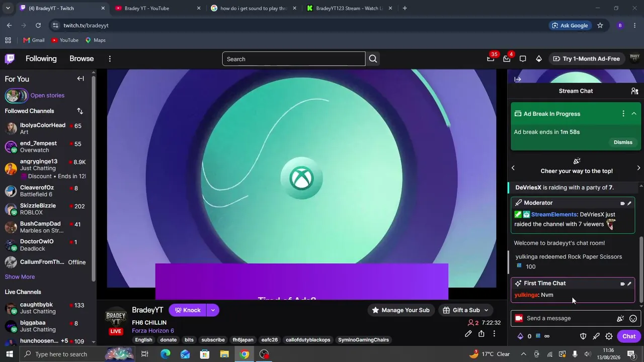The image size is (644, 362).
Task: Open OBS Studio from the taskbar
Action: pos(264,354)
